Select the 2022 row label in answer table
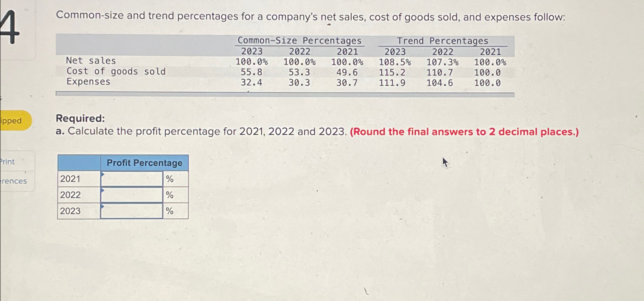 point(70,194)
